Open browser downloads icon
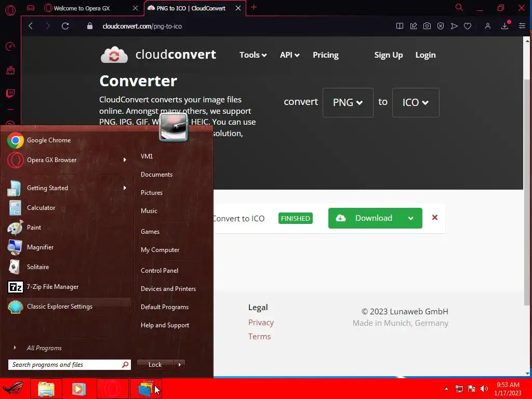The width and height of the screenshot is (532, 399). click(x=505, y=25)
